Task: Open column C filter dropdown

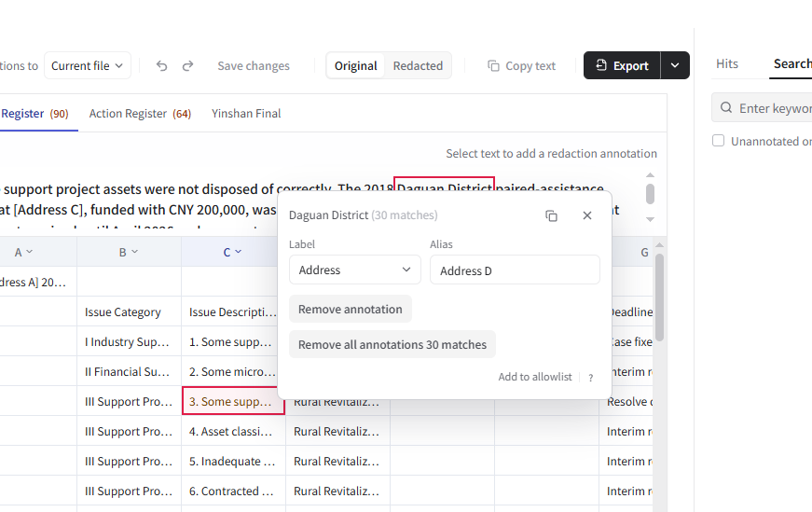Action: (239, 251)
